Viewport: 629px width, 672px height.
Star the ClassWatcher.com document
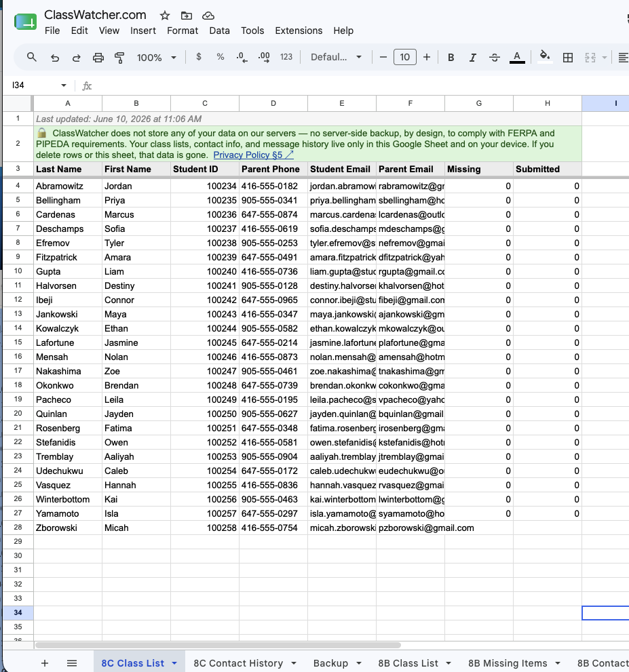point(165,16)
